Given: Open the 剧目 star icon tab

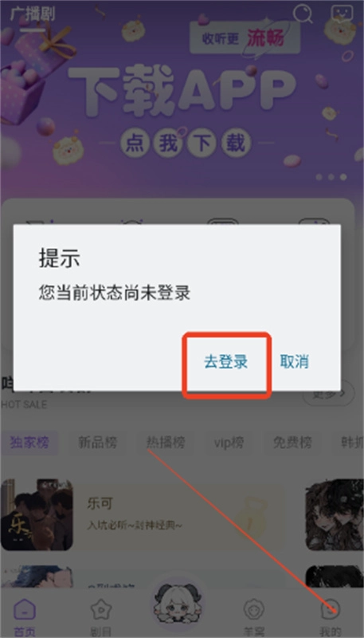Looking at the screenshot, I should 100,609.
